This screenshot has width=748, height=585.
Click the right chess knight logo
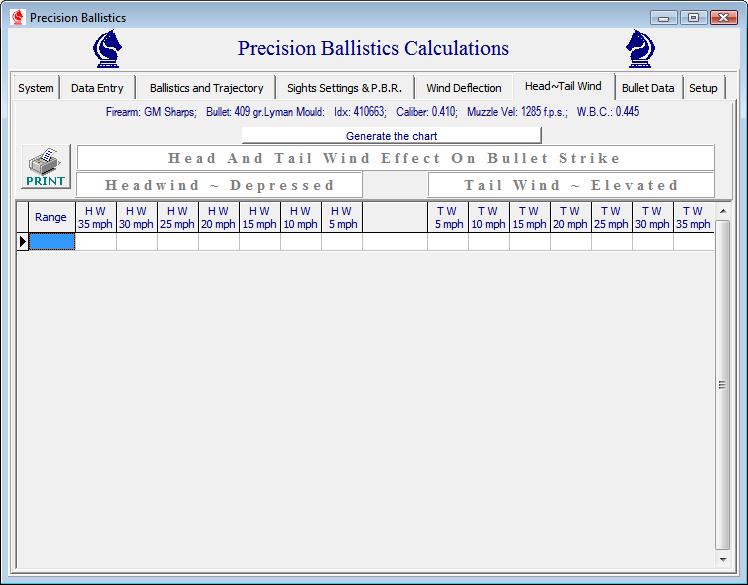coord(640,48)
